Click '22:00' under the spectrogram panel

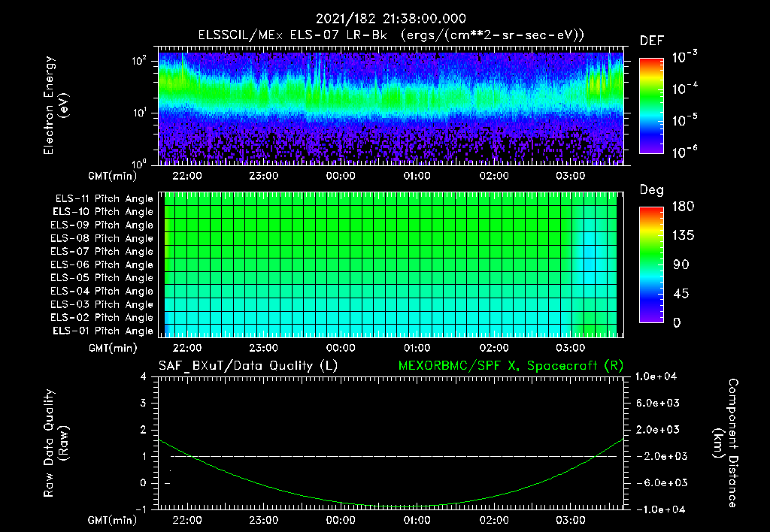pos(186,176)
